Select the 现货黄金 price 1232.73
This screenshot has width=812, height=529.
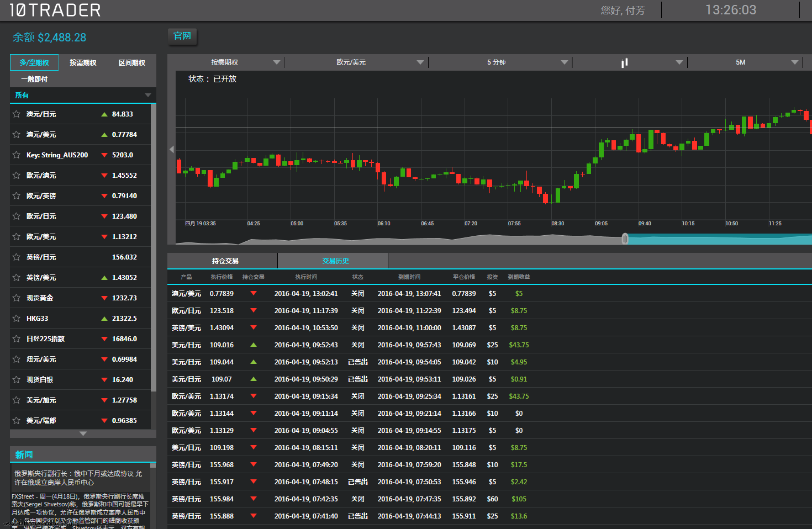pyautogui.click(x=124, y=298)
